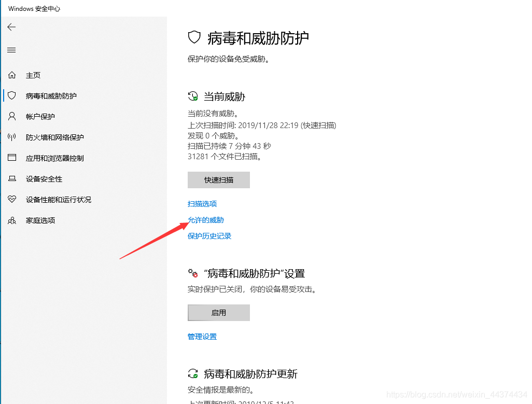Open 设备安全性 section
Image resolution: width=532 pixels, height=404 pixels.
(44, 179)
